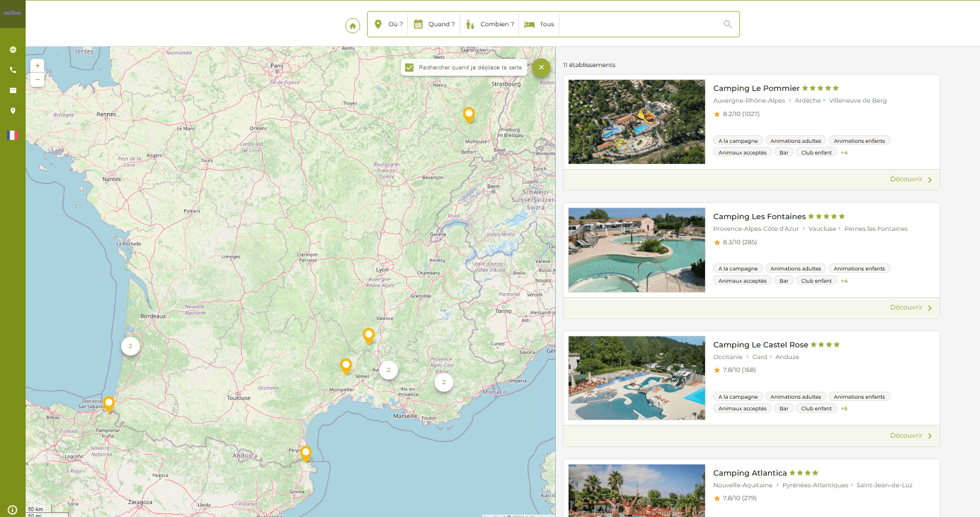Click Découvrir for Camping Le Castel Rose
Image resolution: width=980 pixels, height=517 pixels.
[x=911, y=436]
